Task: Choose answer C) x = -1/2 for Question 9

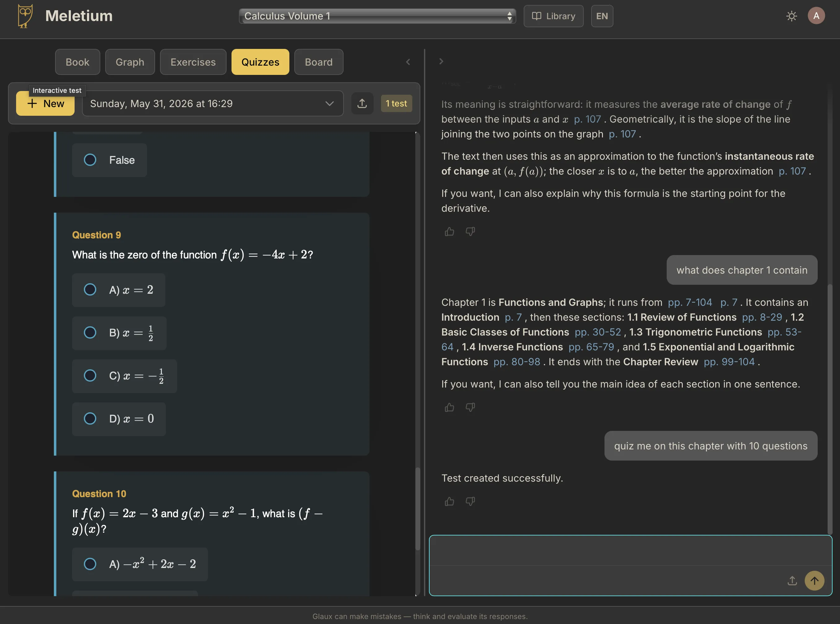Action: pyautogui.click(x=124, y=376)
